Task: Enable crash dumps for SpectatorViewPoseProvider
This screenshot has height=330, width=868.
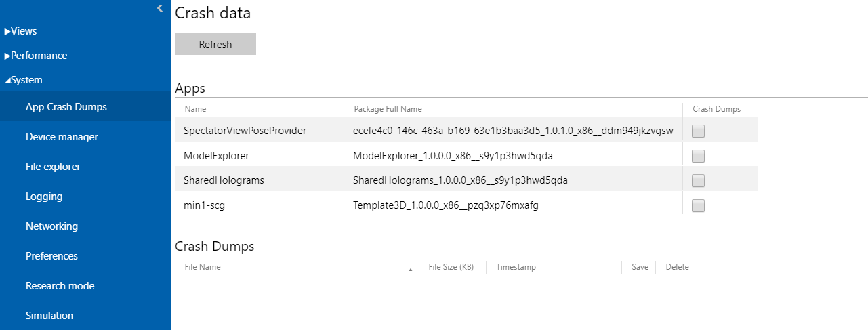Action: pyautogui.click(x=698, y=131)
